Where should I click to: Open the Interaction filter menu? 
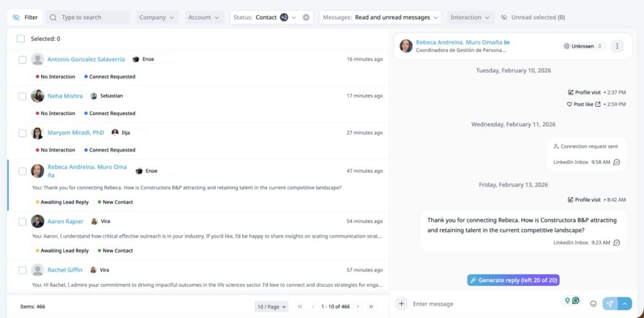(470, 18)
